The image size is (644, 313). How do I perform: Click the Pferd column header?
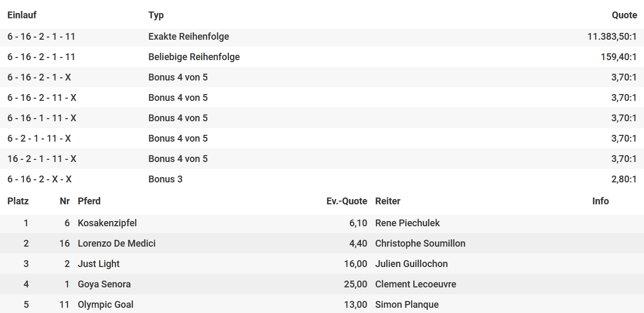pyautogui.click(x=89, y=201)
